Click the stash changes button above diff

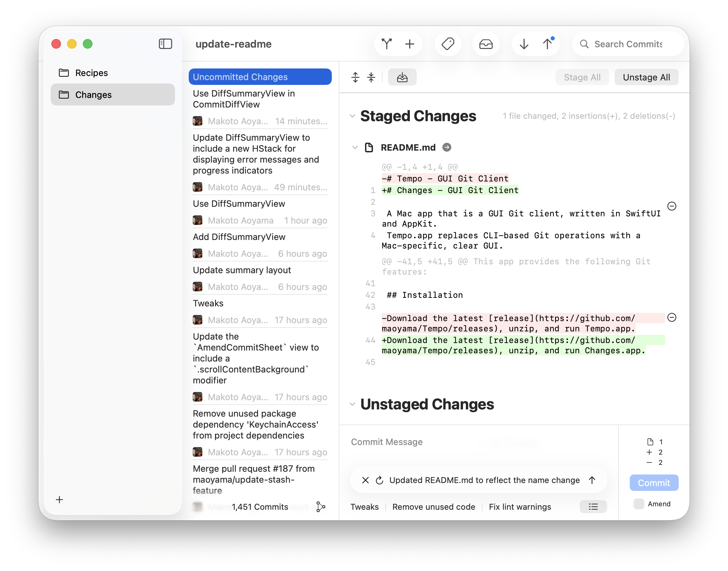(x=402, y=77)
